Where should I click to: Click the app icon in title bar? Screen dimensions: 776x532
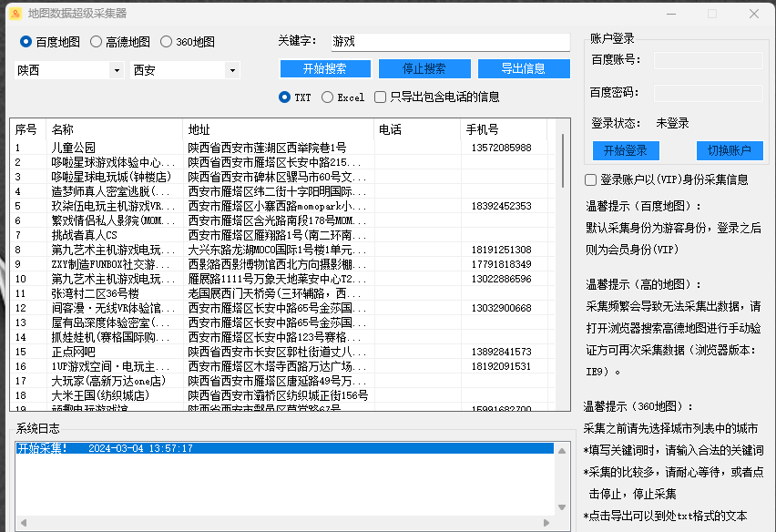(x=15, y=14)
